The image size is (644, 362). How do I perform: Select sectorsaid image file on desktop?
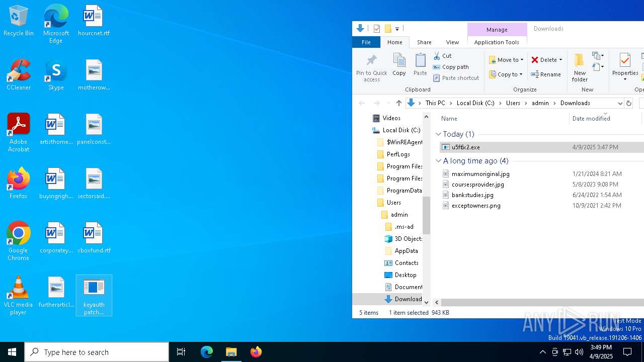pyautogui.click(x=94, y=184)
